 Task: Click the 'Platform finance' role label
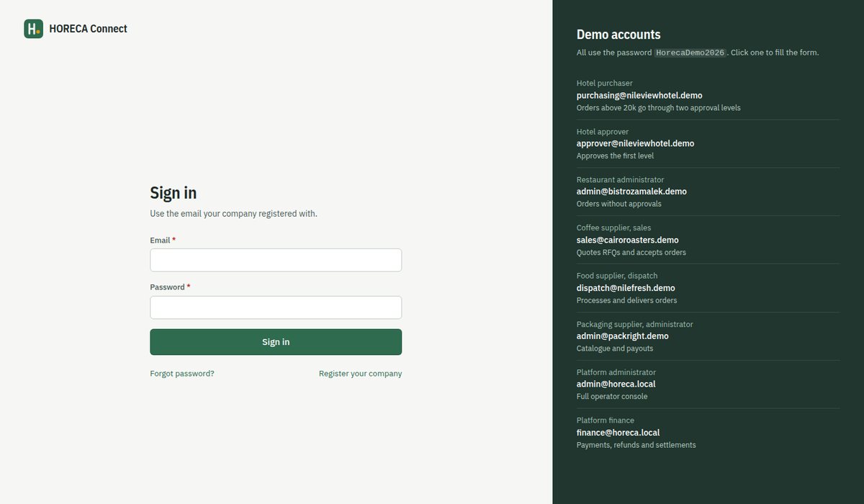point(606,420)
